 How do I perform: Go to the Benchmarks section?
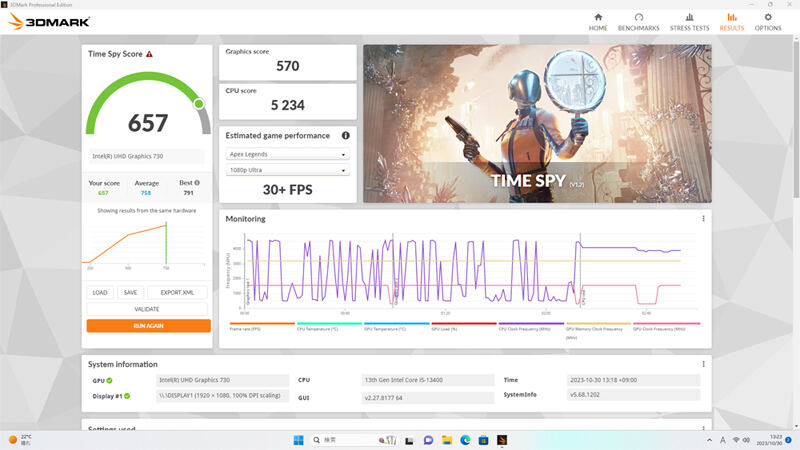[x=638, y=22]
